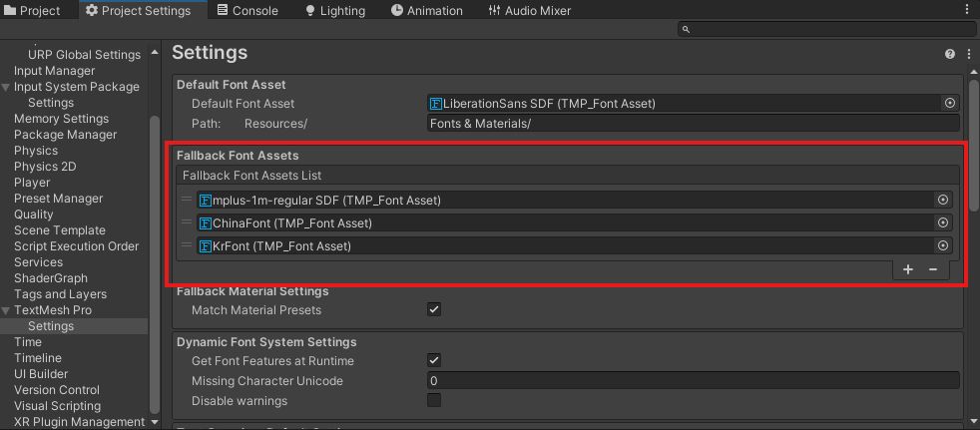Click Missing Character Unicode input field
980x430 pixels.
[692, 380]
